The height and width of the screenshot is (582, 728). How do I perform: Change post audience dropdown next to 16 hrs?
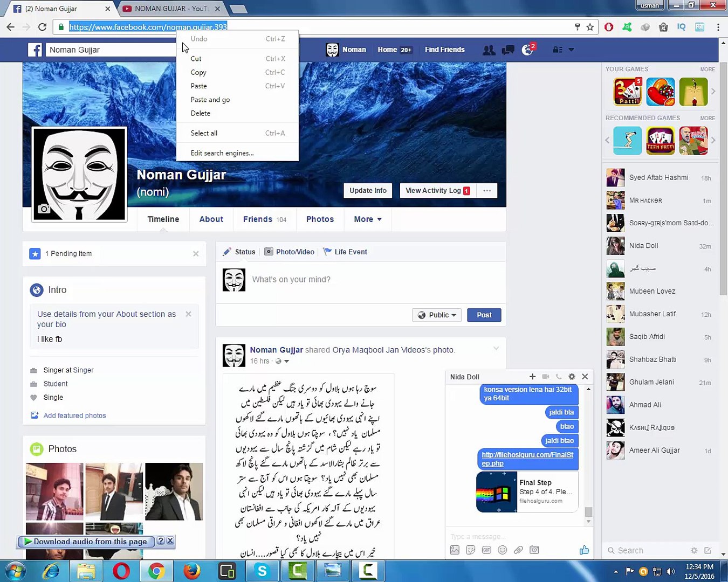point(283,362)
